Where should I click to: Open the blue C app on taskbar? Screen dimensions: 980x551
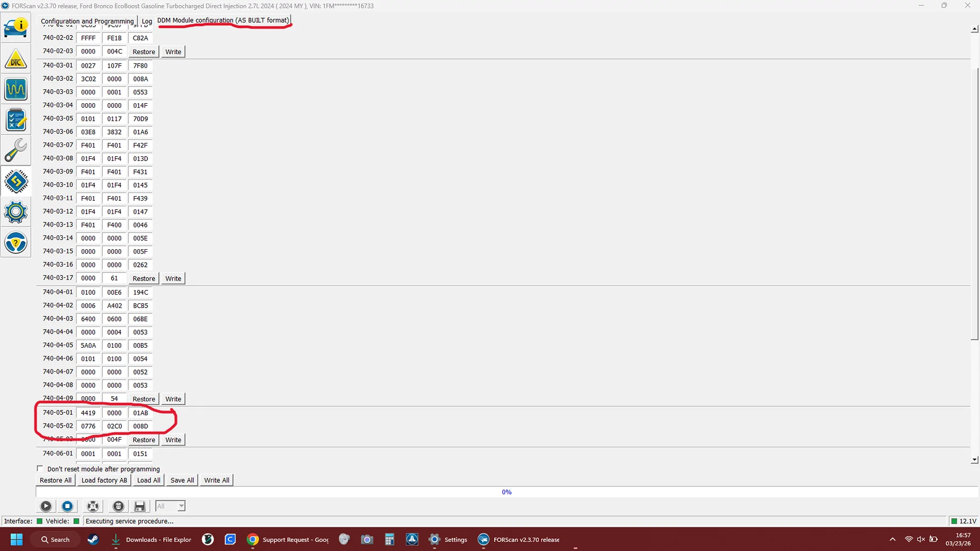230,540
